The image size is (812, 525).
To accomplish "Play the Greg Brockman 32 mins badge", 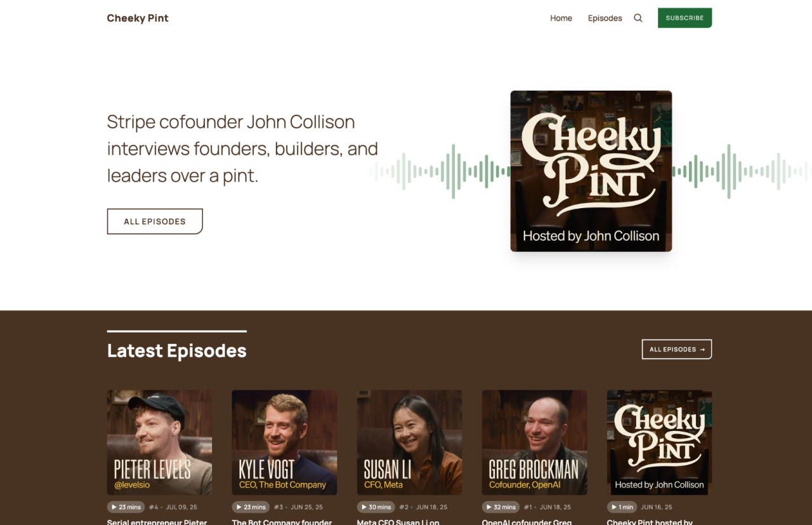I will pyautogui.click(x=501, y=507).
